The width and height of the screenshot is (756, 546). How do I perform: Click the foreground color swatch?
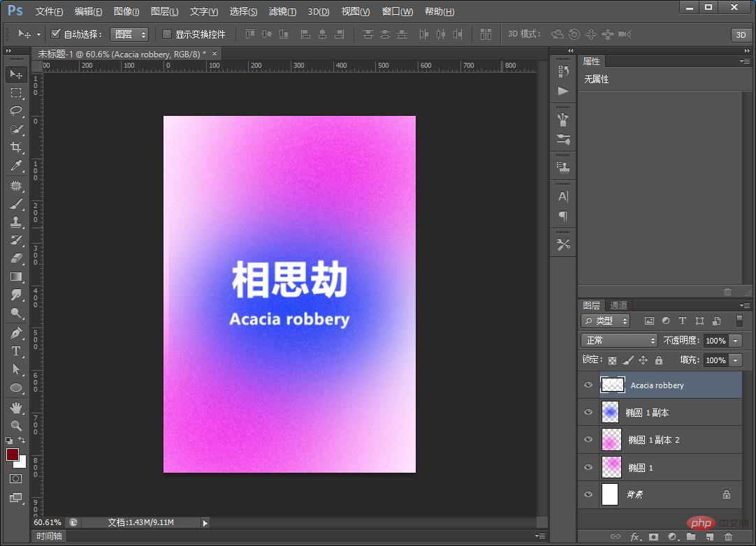click(12, 455)
